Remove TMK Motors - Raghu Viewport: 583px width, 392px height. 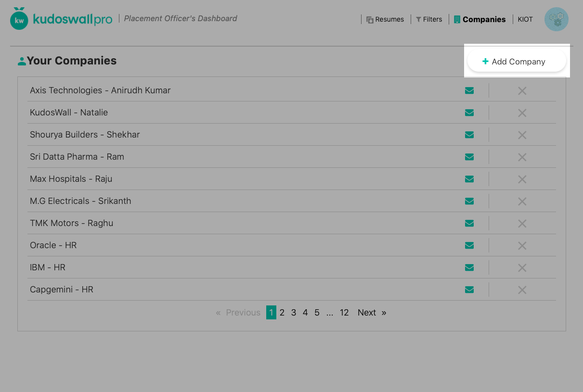pyautogui.click(x=522, y=223)
